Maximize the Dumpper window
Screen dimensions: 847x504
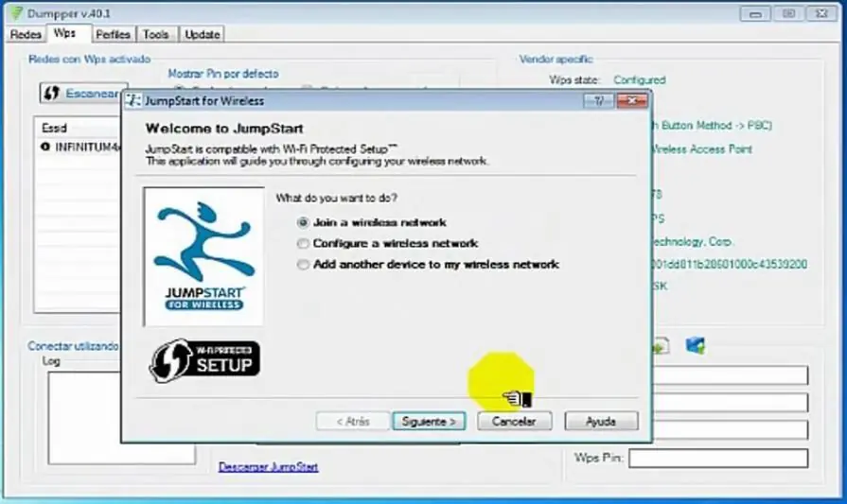coord(788,14)
